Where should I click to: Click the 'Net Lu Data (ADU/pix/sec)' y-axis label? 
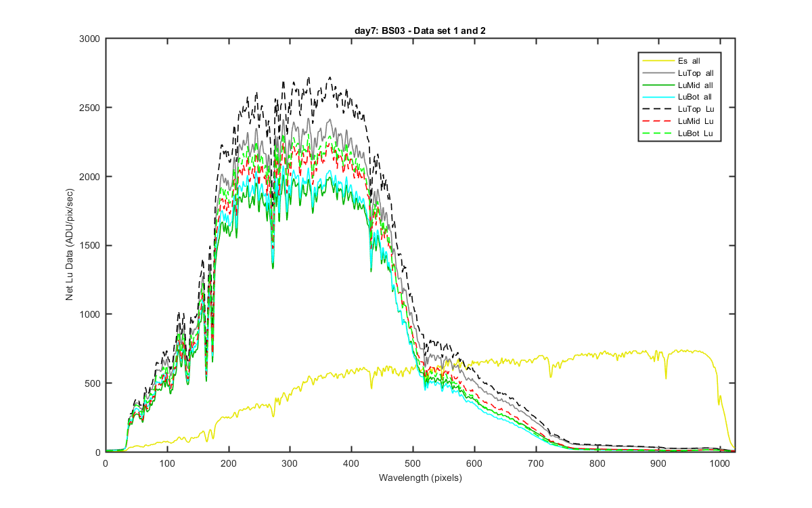click(70, 245)
